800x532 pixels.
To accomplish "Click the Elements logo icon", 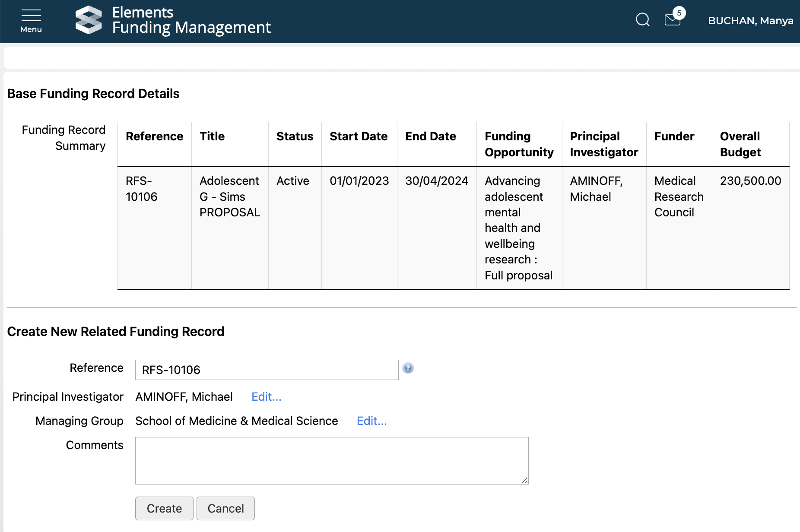I will click(89, 20).
